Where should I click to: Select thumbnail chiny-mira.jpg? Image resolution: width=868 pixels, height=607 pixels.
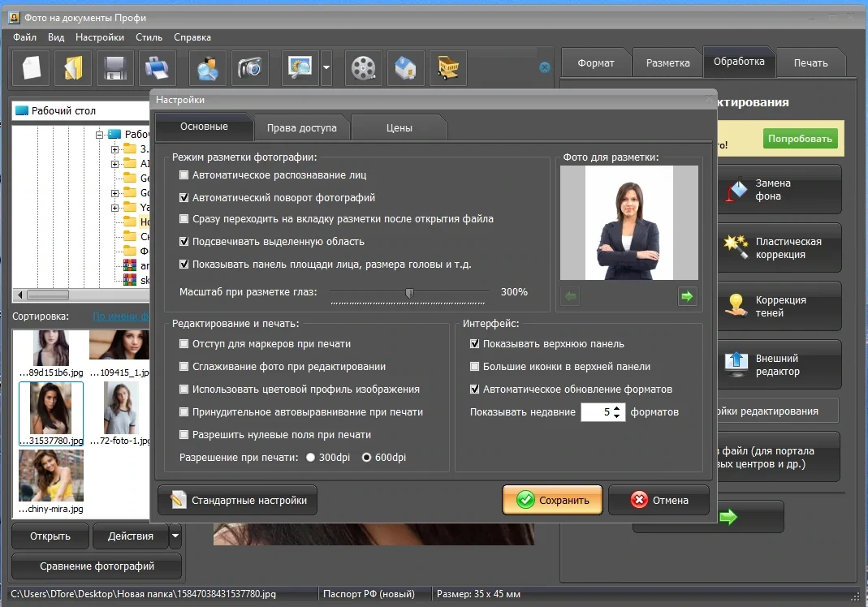click(51, 481)
